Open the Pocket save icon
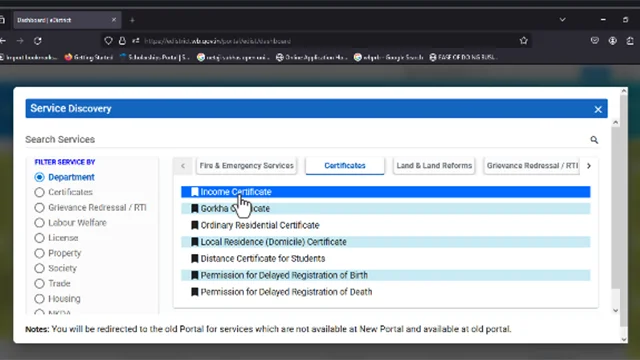Image resolution: width=640 pixels, height=360 pixels. click(x=595, y=41)
